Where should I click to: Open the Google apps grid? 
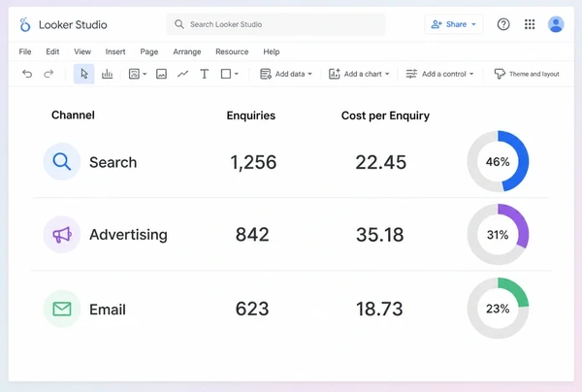click(x=530, y=24)
